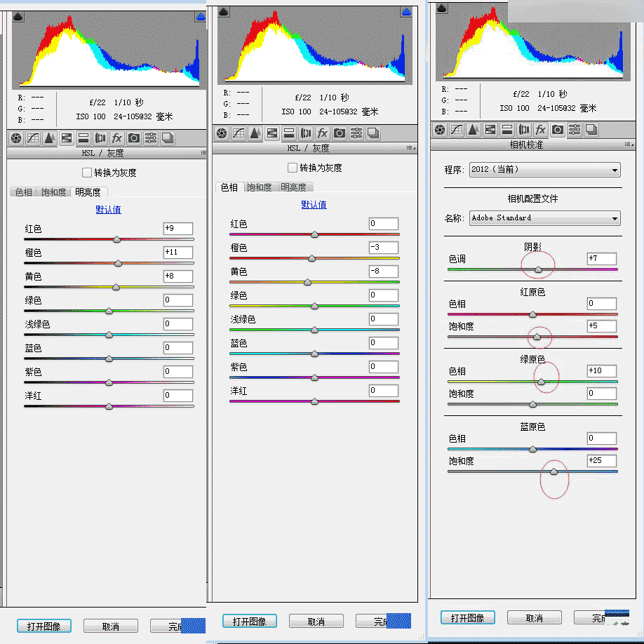This screenshot has height=644, width=644.
Task: Open Basic tab icon in Luminance panel
Action: coord(16,138)
